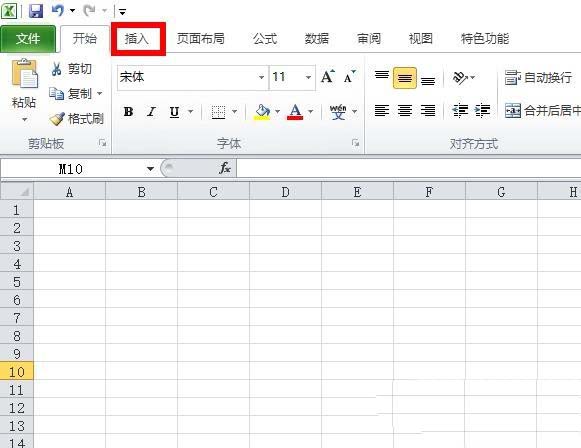Apply the yellow Fill Color bucket

tap(262, 112)
